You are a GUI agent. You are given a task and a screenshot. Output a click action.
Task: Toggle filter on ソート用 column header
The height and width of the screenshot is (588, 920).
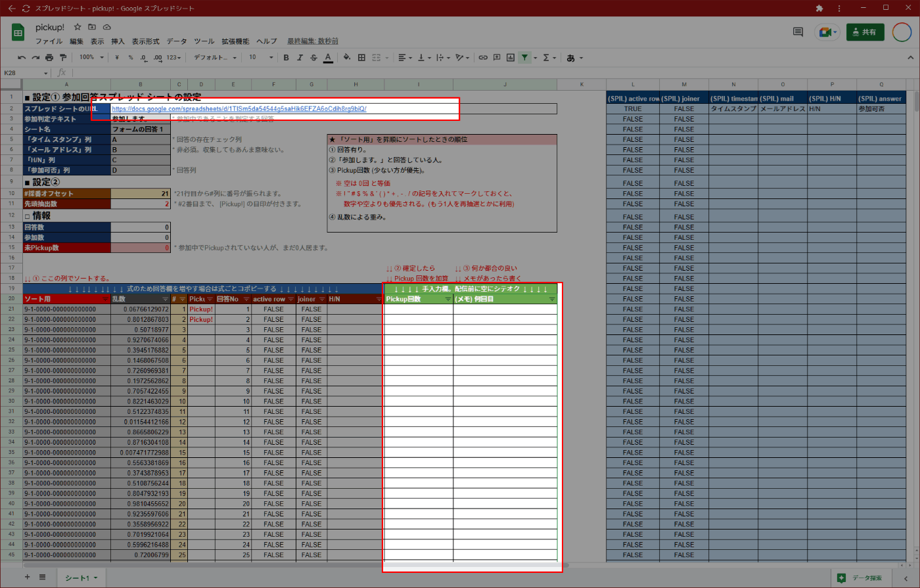(x=106, y=300)
